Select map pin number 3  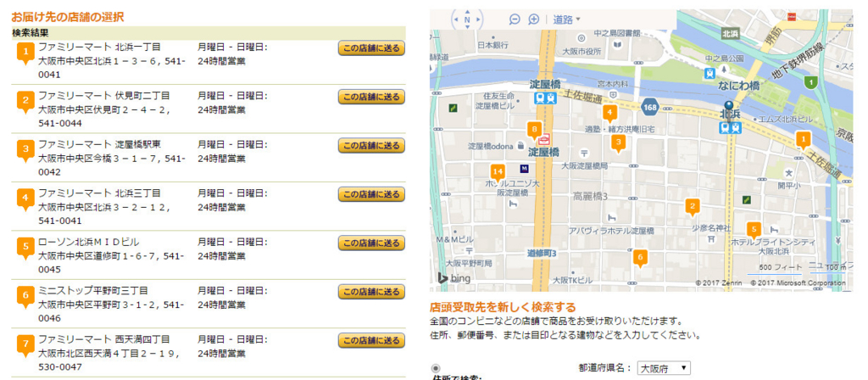(618, 144)
